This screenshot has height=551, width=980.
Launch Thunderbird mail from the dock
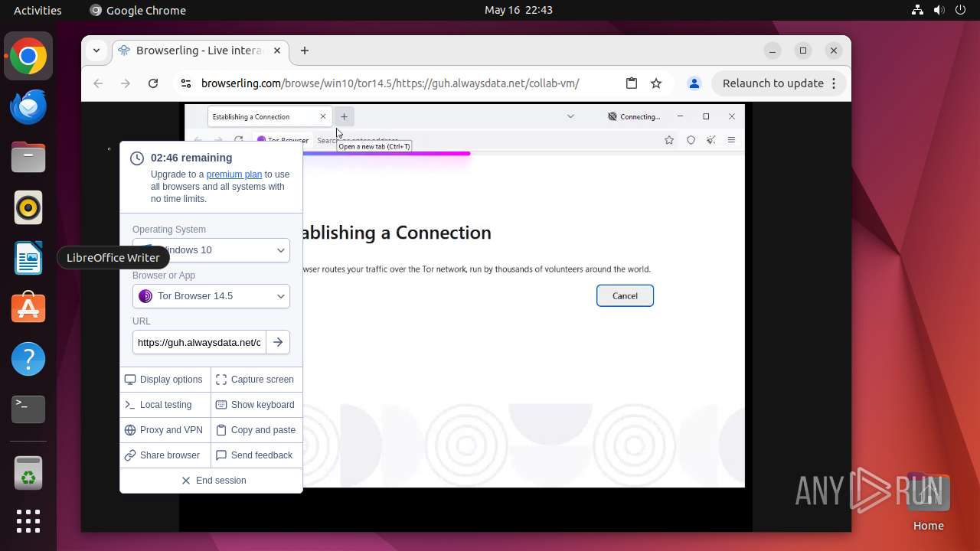click(x=28, y=106)
